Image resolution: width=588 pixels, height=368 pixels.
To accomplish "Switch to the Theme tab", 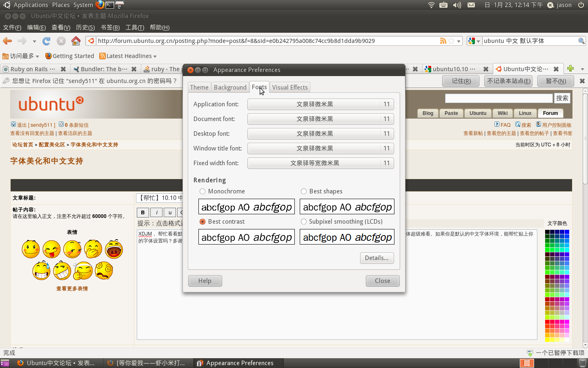I will pos(199,88).
